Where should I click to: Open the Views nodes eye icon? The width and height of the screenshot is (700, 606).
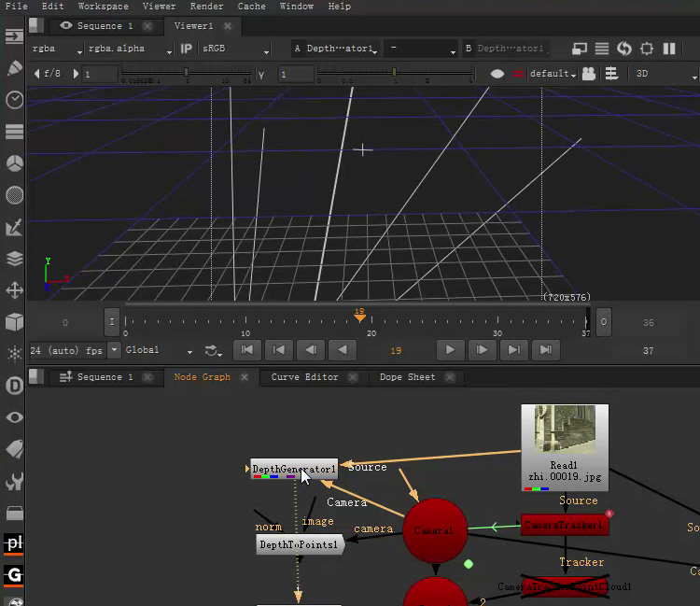click(x=14, y=417)
